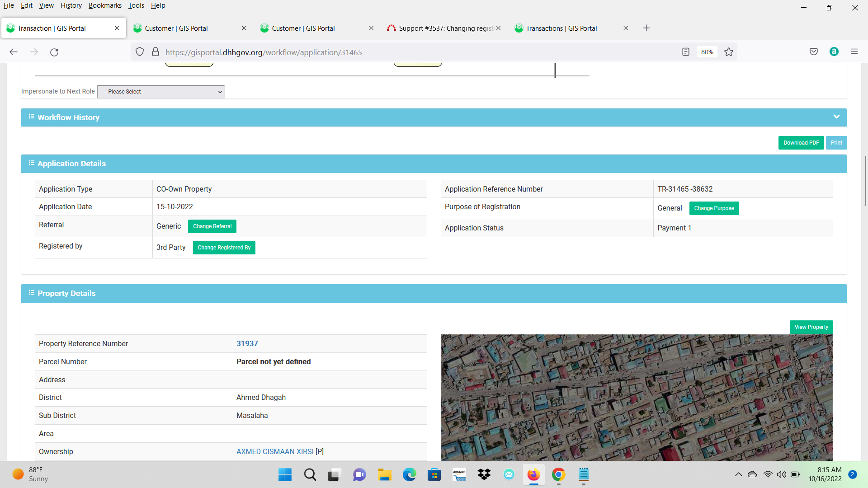Open the View menu
Image resolution: width=868 pixels, height=488 pixels.
pos(46,5)
